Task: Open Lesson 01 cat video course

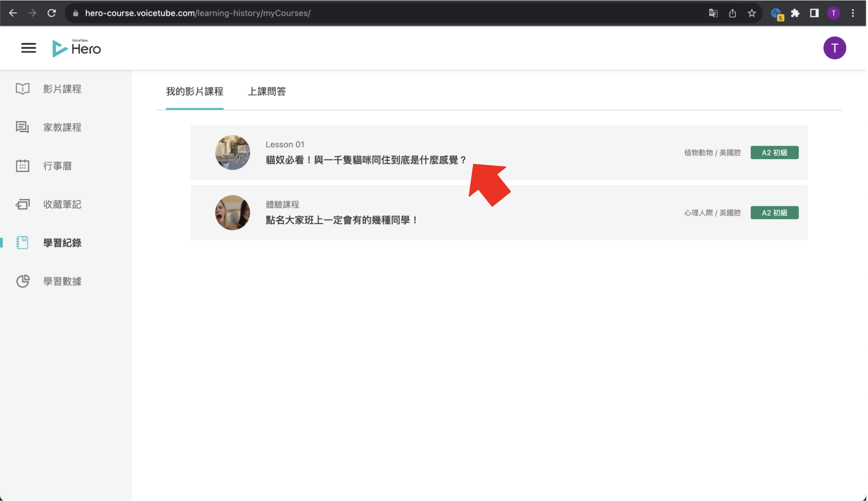Action: [x=366, y=160]
